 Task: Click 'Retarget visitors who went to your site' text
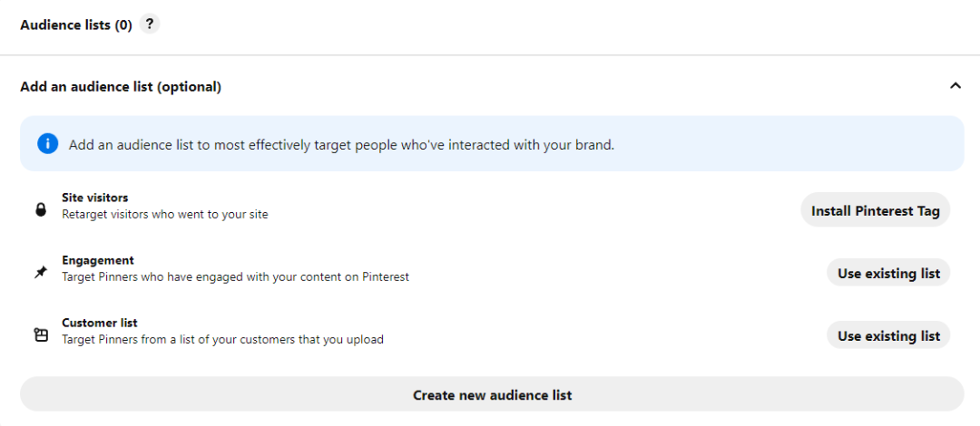coord(164,215)
